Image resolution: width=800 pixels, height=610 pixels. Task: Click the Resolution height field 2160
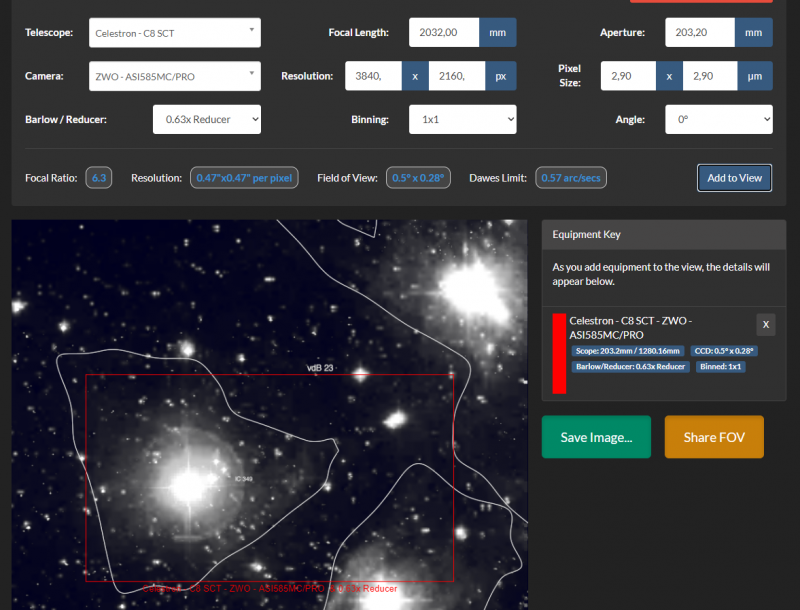pyautogui.click(x=457, y=76)
